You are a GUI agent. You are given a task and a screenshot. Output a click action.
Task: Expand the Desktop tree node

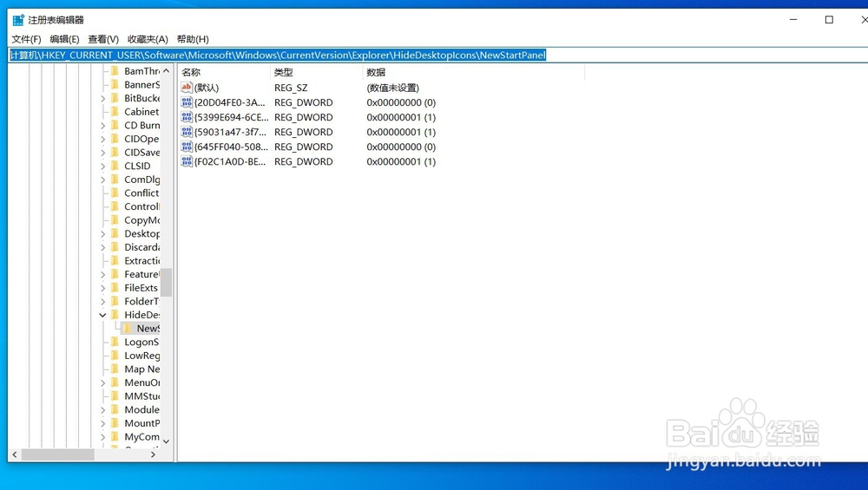(103, 234)
